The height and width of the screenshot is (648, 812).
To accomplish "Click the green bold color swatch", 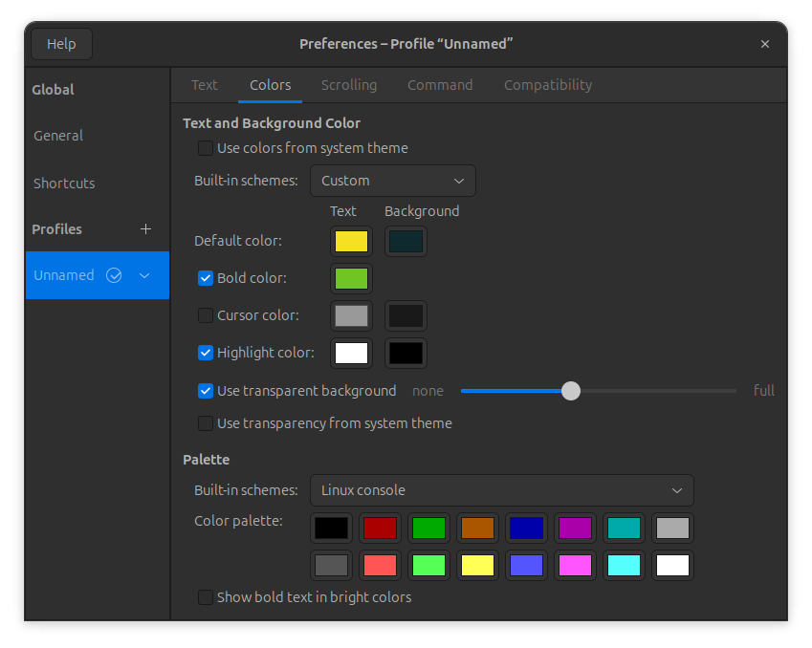I will tap(351, 278).
